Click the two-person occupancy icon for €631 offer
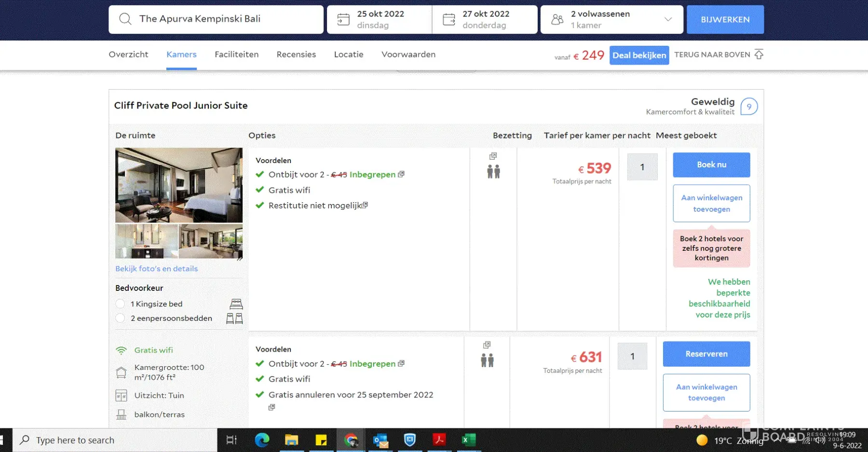 pos(488,360)
